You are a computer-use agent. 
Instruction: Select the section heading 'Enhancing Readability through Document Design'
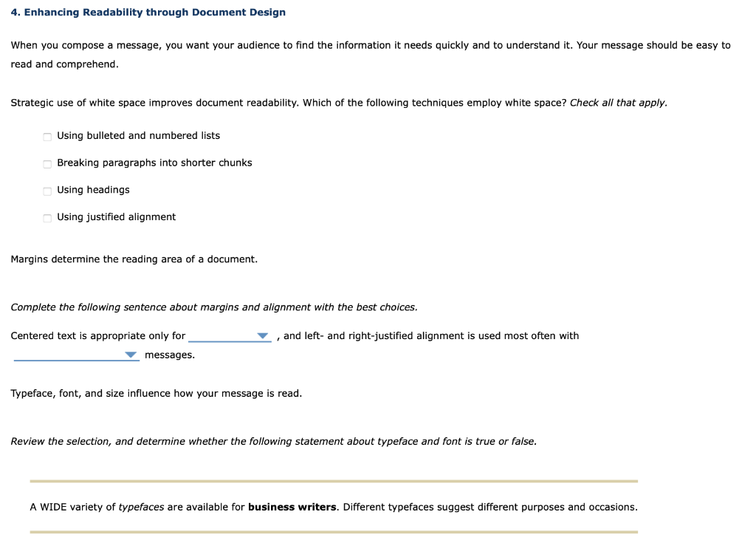148,13
